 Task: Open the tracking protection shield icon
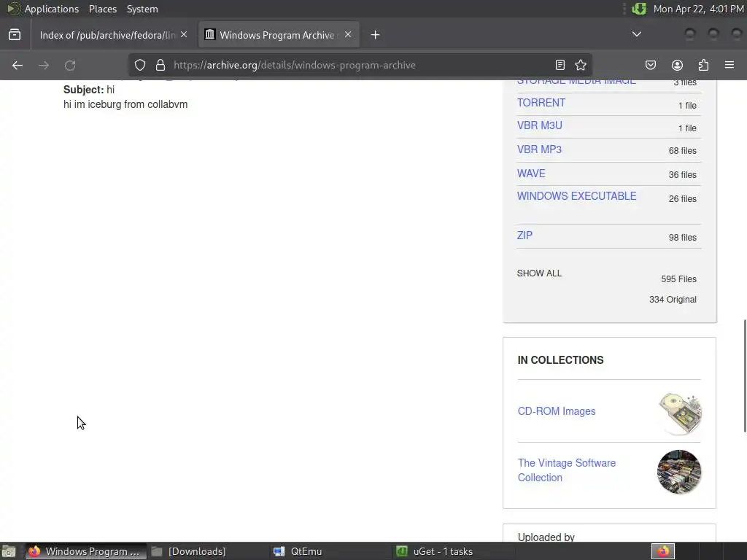click(x=139, y=65)
